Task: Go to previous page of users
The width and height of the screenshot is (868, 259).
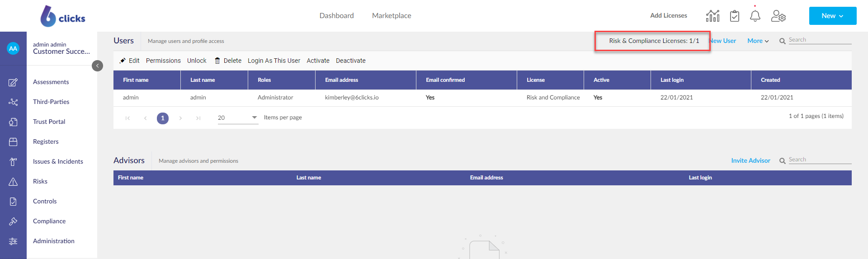Action: 145,118
